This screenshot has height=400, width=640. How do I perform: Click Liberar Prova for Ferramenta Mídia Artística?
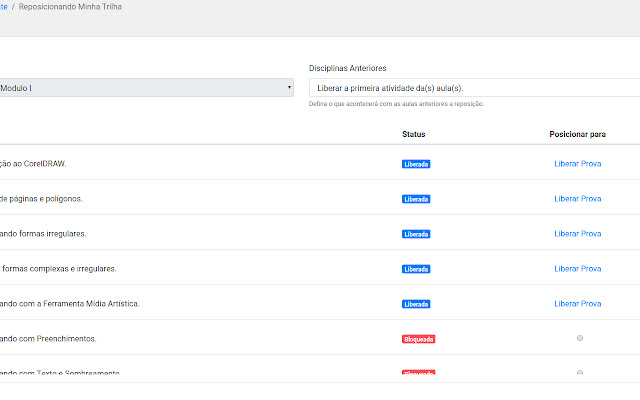point(577,303)
